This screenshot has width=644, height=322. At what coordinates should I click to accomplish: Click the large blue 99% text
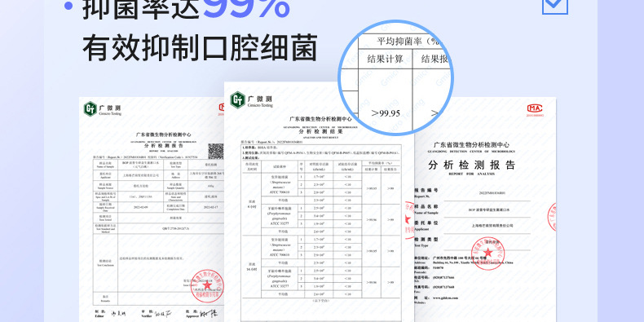pos(247,8)
